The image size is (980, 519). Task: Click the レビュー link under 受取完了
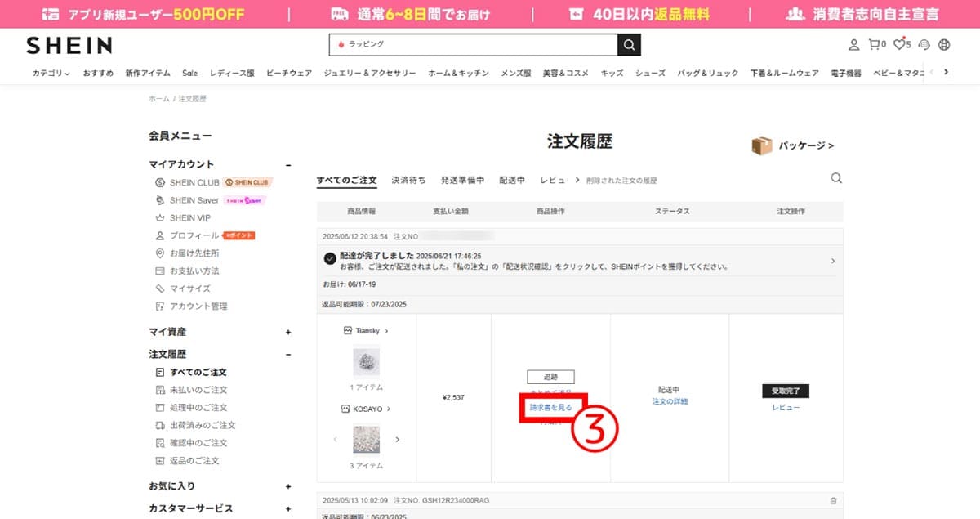tap(786, 407)
